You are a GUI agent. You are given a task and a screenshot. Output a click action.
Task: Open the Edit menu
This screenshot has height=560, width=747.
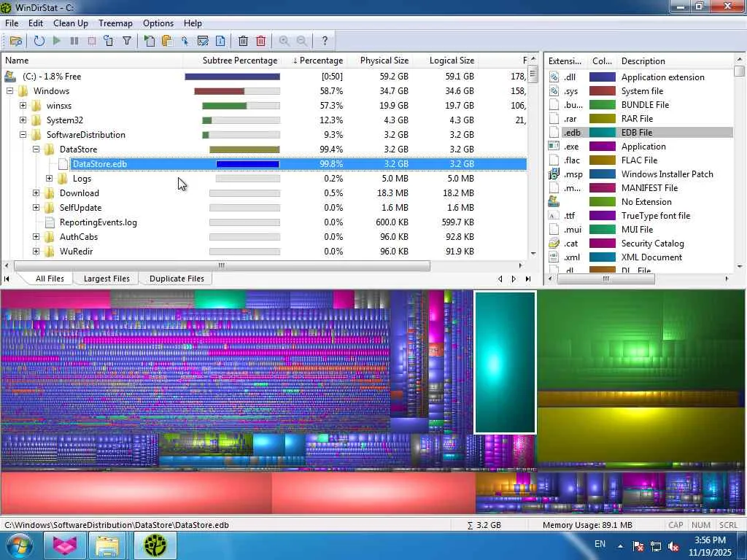tap(36, 23)
